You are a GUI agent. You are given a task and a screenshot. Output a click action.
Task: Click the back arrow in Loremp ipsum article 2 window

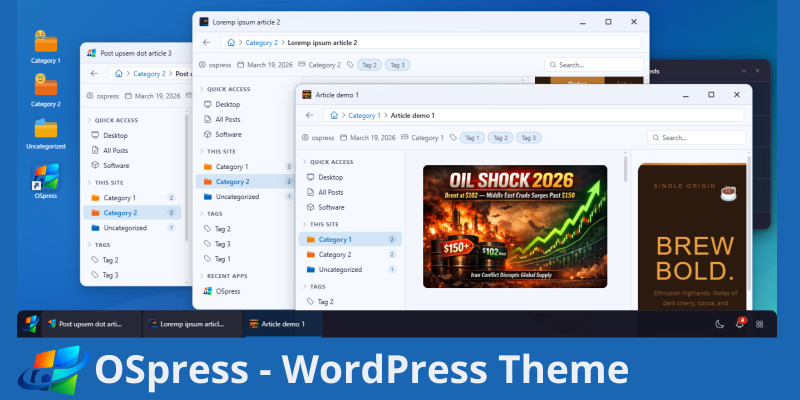[x=206, y=43]
